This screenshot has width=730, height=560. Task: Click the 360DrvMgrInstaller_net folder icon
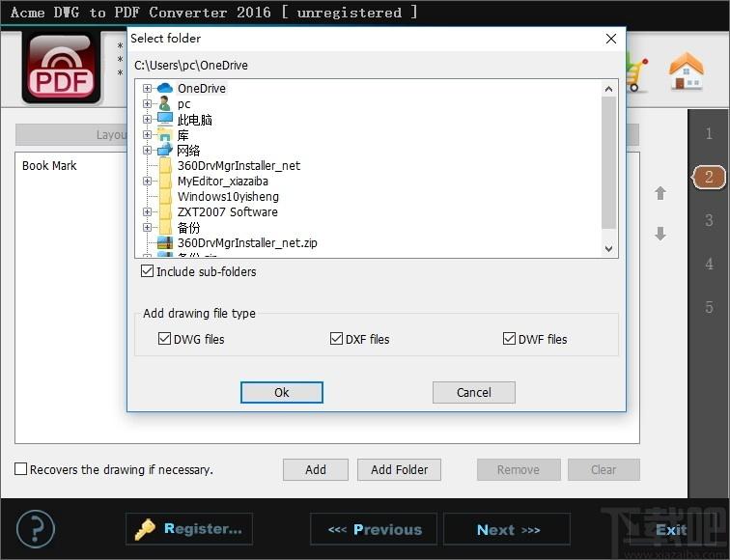tap(165, 166)
